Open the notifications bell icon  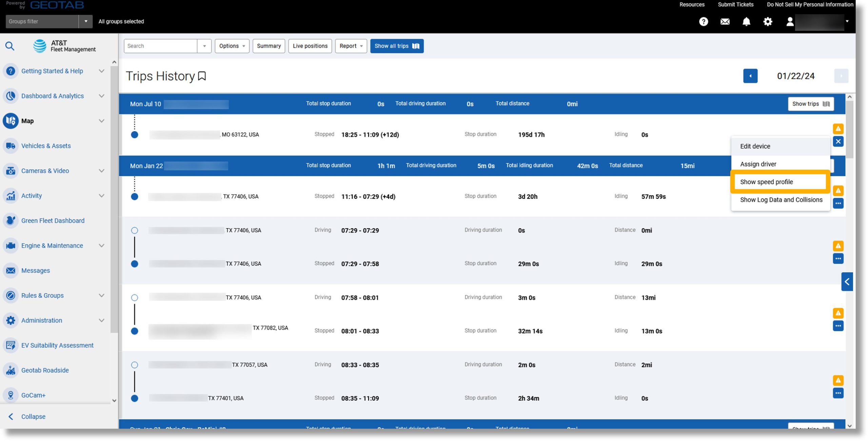746,22
